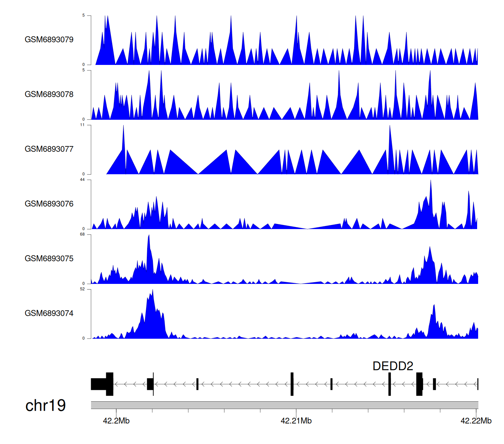Click the GSM6893079 track label
504x444 pixels.
coord(49,40)
